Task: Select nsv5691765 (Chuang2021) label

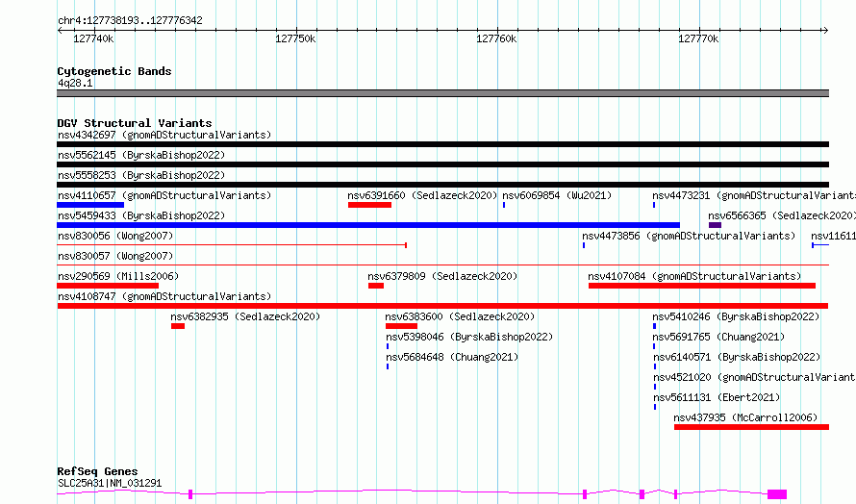Action: [718, 337]
